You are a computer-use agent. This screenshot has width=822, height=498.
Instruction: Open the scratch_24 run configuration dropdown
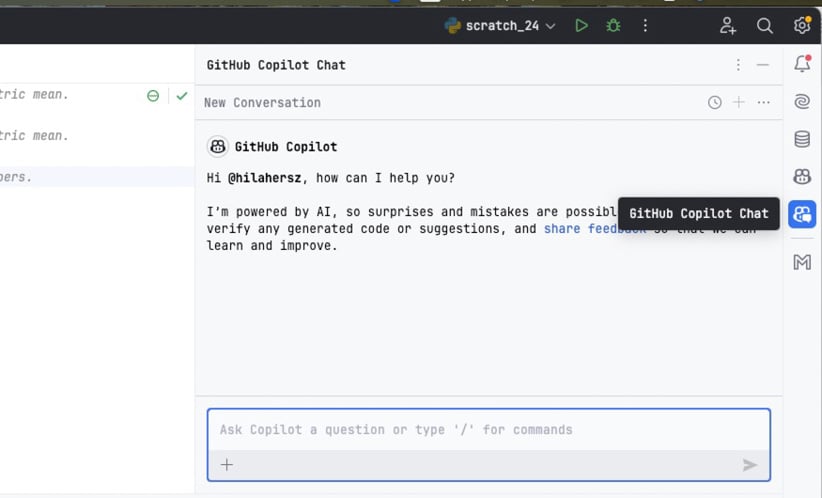[x=550, y=26]
